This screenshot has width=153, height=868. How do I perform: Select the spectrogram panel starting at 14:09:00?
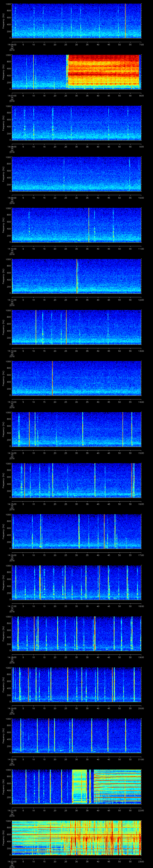[77, 174]
